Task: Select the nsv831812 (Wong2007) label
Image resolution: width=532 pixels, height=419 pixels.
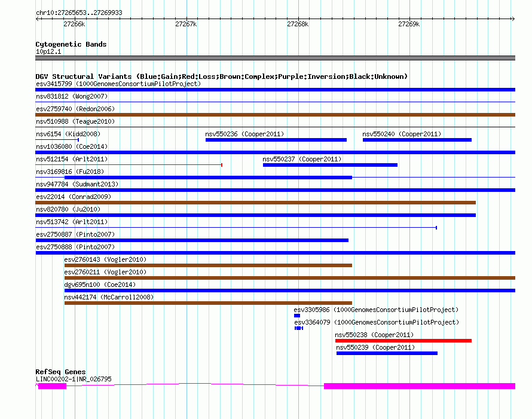Action: pos(72,96)
